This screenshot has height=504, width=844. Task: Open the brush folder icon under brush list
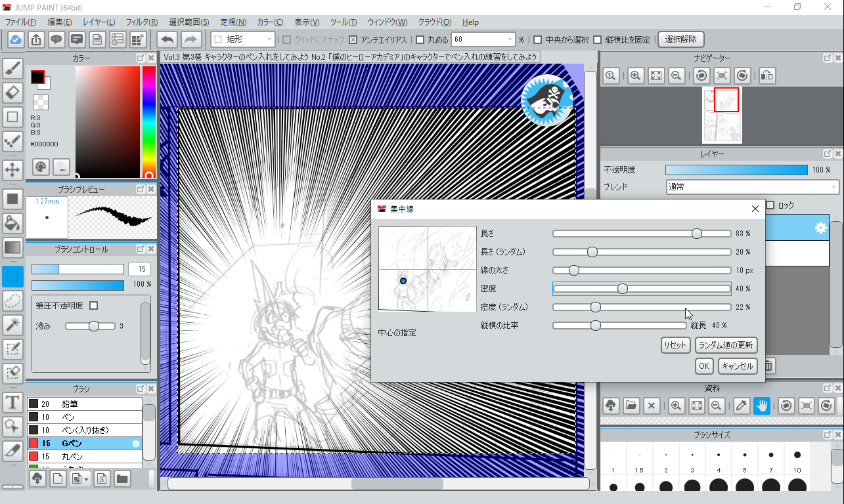click(122, 478)
